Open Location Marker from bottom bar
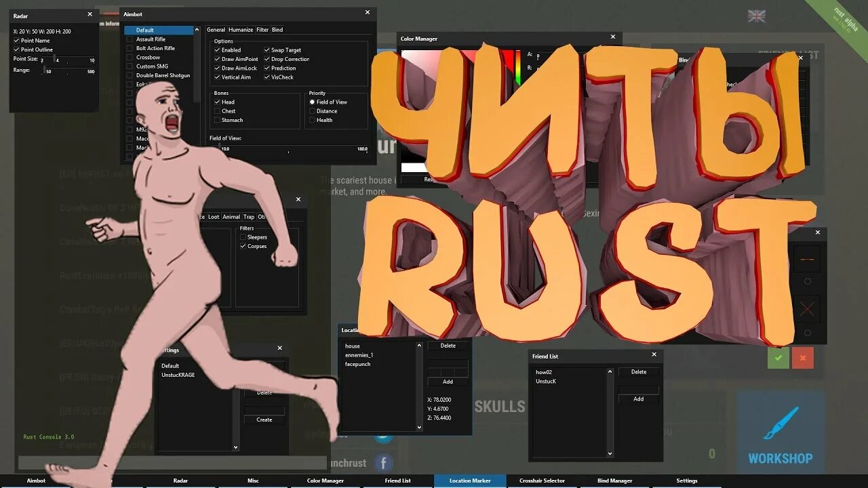This screenshot has width=868, height=488. (470, 481)
